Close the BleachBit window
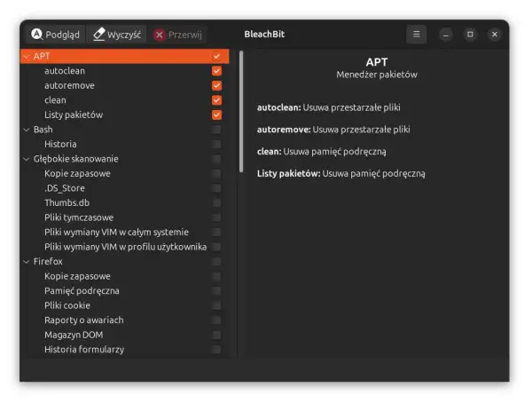 tap(495, 35)
